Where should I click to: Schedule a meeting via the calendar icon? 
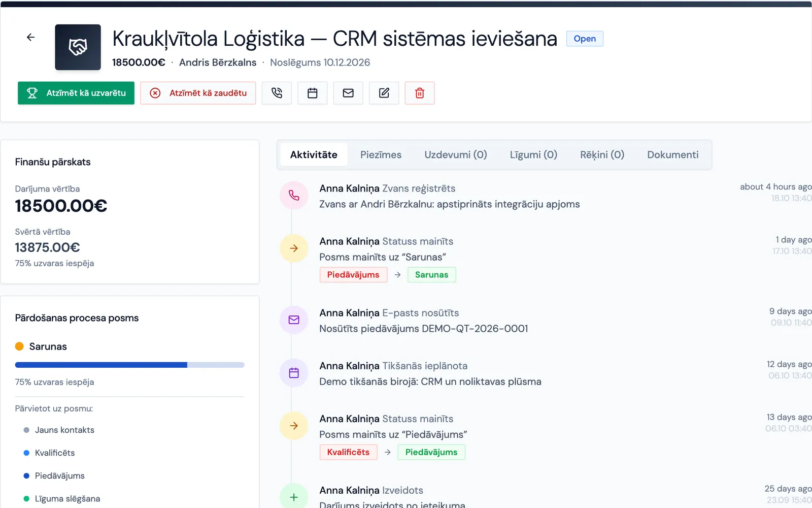313,93
